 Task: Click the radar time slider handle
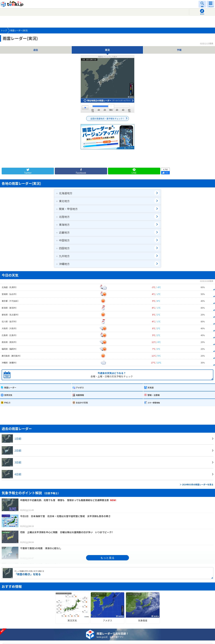tap(111, 106)
